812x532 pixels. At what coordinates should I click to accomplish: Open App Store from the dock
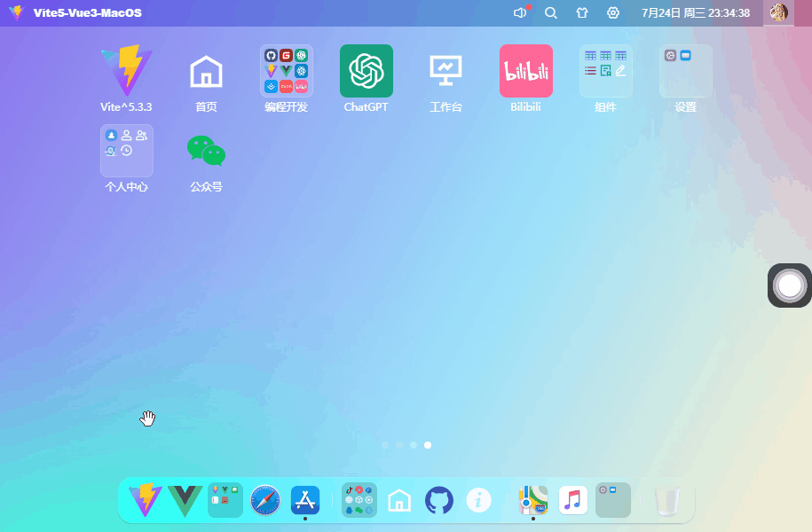tap(305, 500)
